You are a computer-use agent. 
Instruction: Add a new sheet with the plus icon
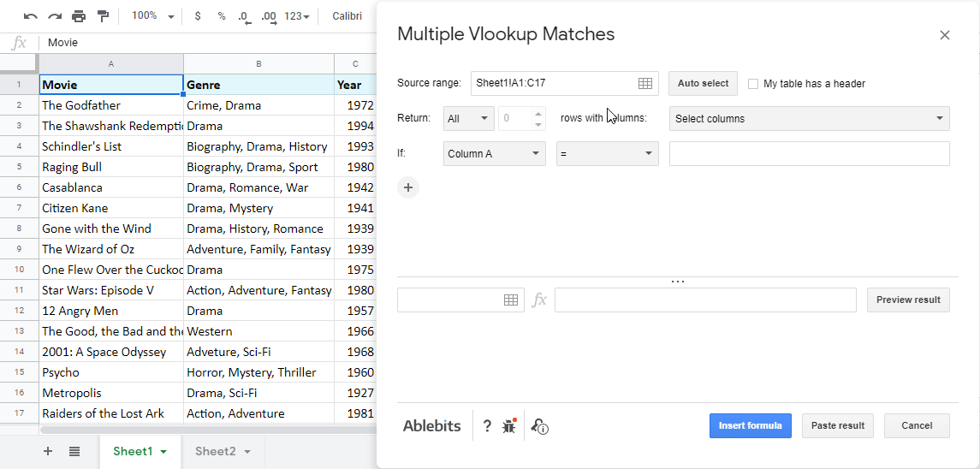click(x=48, y=452)
